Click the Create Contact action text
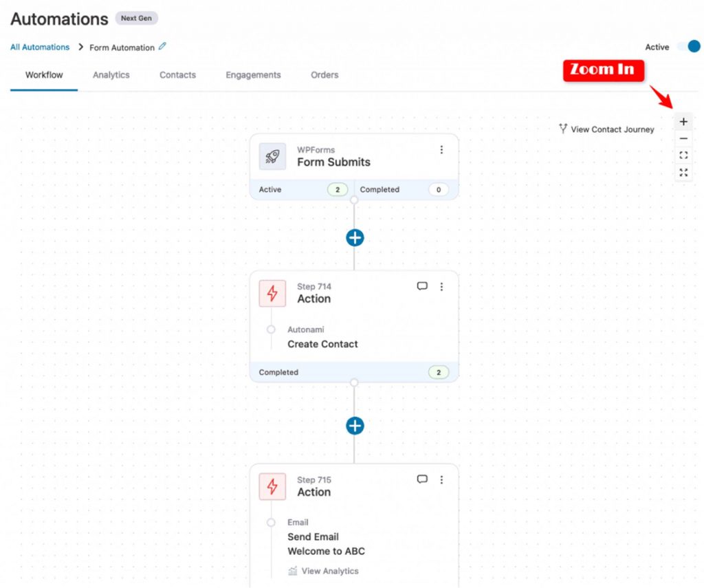 pyautogui.click(x=323, y=344)
